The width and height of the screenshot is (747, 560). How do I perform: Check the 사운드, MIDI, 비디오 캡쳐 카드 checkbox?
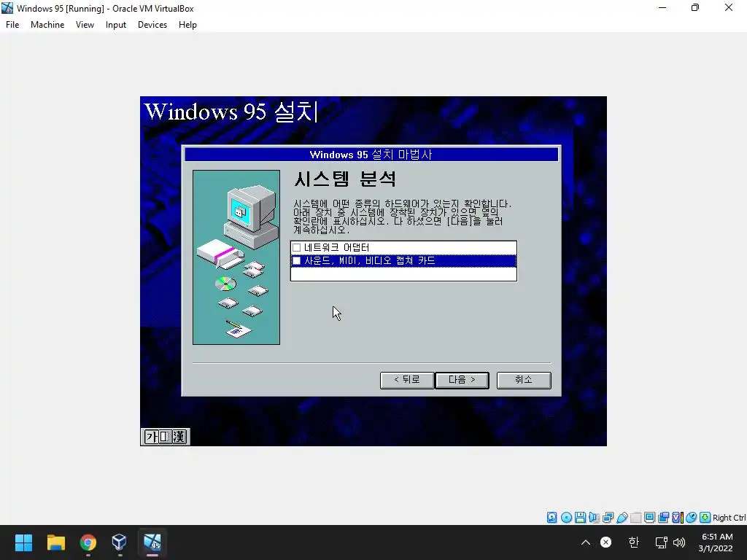pos(296,261)
